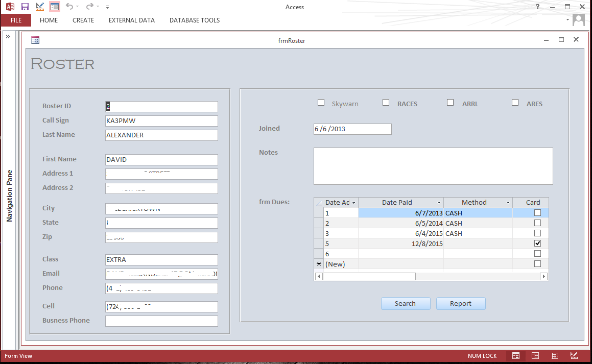Open the FILE menu

pos(16,20)
